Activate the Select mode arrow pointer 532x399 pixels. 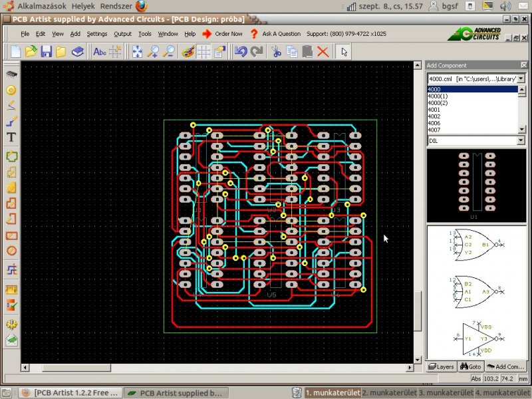(344, 52)
